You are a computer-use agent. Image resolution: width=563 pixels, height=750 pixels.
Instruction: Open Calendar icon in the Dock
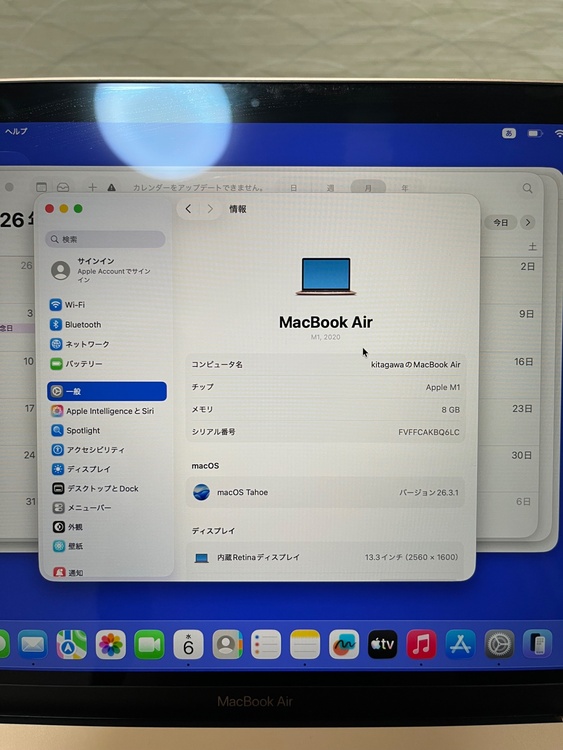tap(188, 644)
